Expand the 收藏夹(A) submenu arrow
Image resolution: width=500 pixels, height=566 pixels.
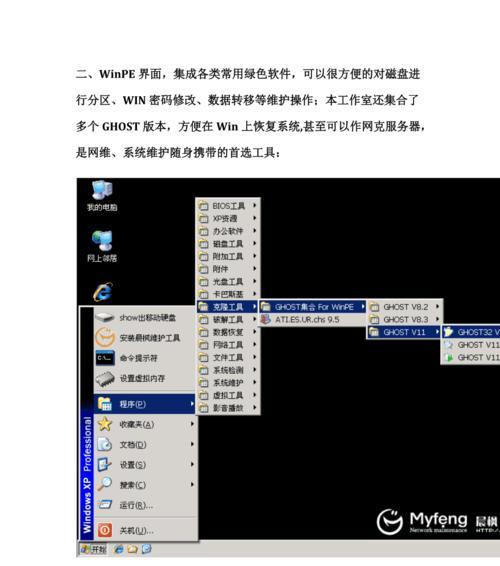(x=192, y=424)
